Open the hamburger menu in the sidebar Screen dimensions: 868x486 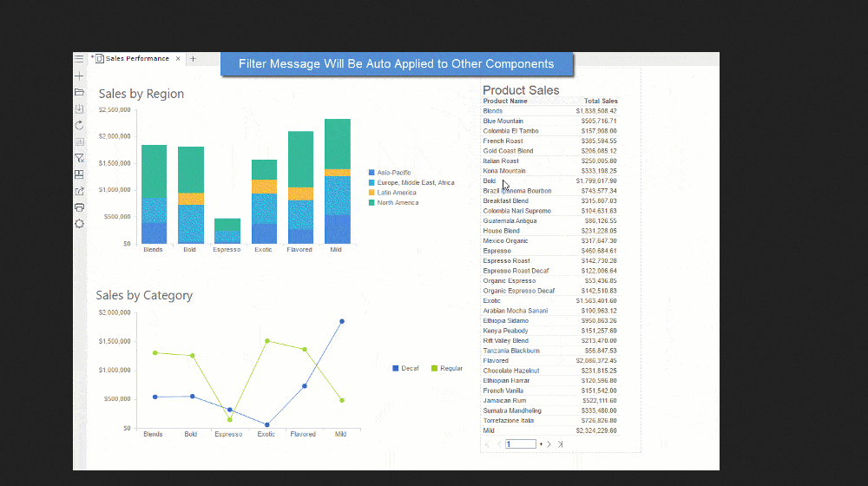pyautogui.click(x=79, y=59)
